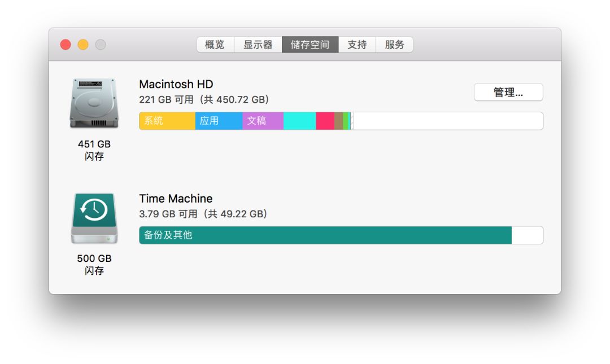The image size is (610, 364).
Task: Click the free space on Time Machine bar
Action: pos(527,235)
